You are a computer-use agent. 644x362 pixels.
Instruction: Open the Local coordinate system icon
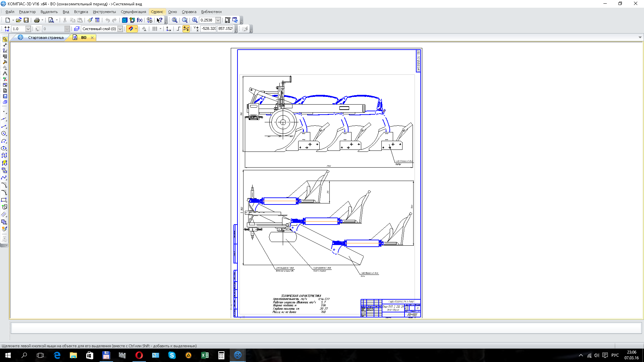click(x=169, y=29)
